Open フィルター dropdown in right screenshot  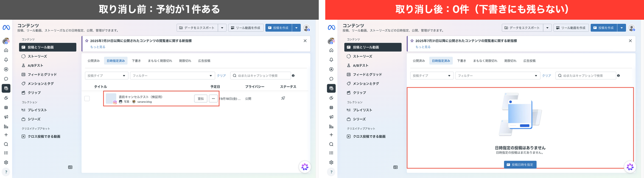coord(497,76)
